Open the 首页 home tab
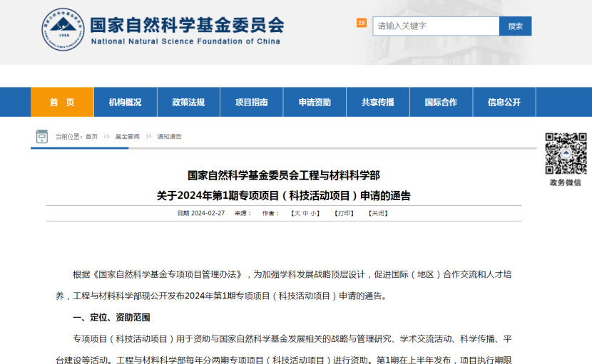 pos(62,103)
